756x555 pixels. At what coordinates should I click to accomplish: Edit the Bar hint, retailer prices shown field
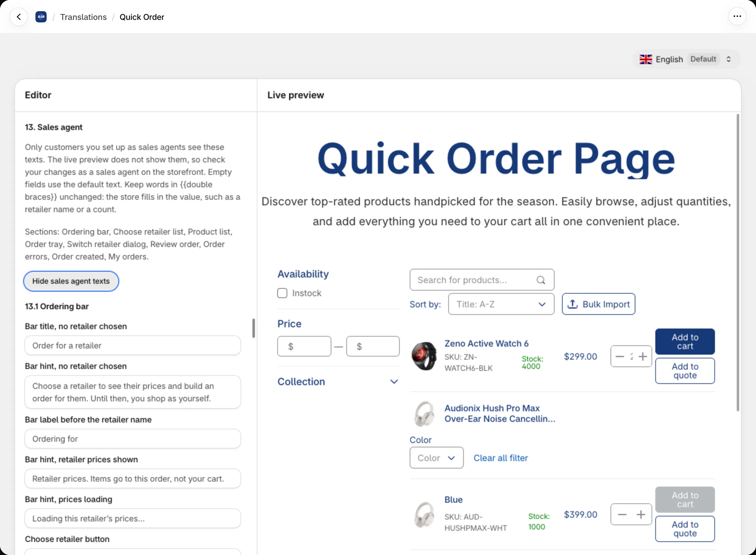(133, 478)
